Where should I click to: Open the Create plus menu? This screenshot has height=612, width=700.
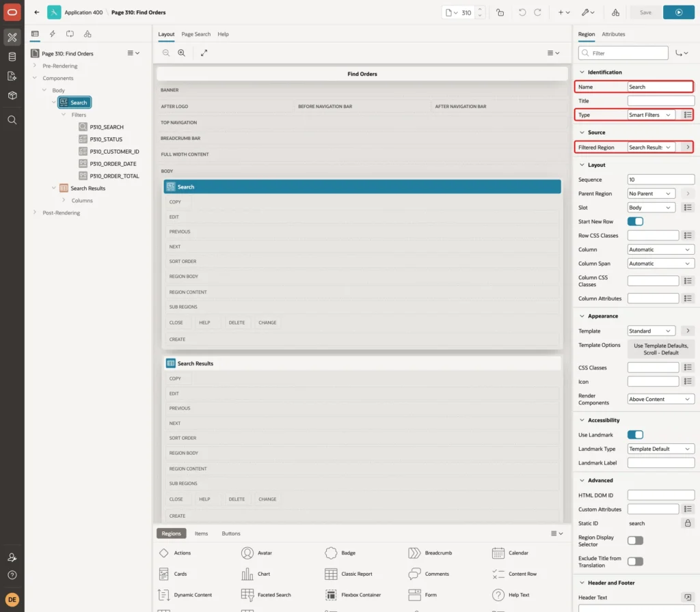pos(563,12)
